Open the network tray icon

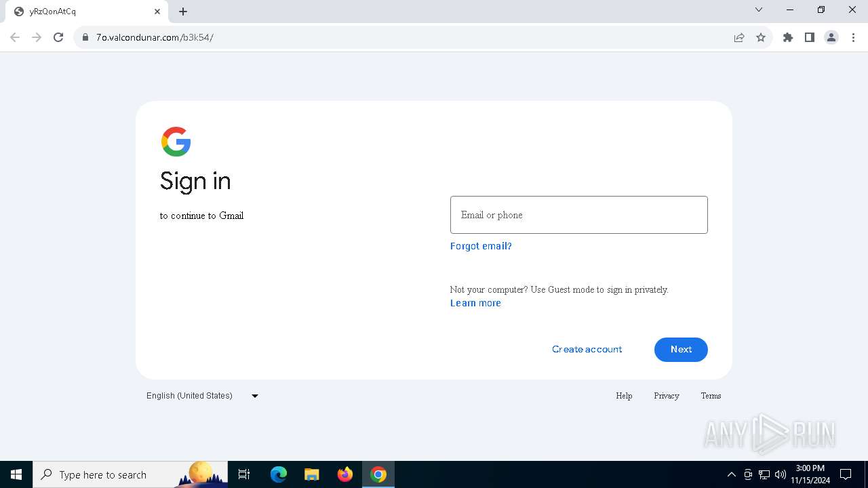tap(764, 474)
